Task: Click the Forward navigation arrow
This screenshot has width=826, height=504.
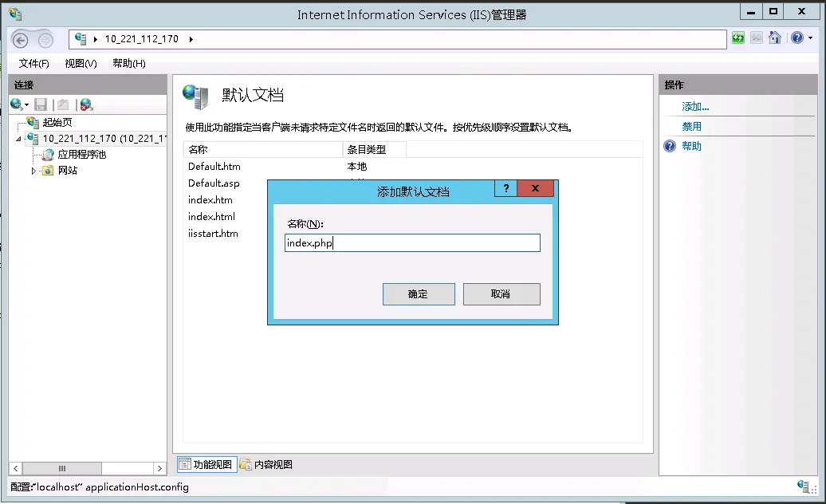Action: click(45, 40)
